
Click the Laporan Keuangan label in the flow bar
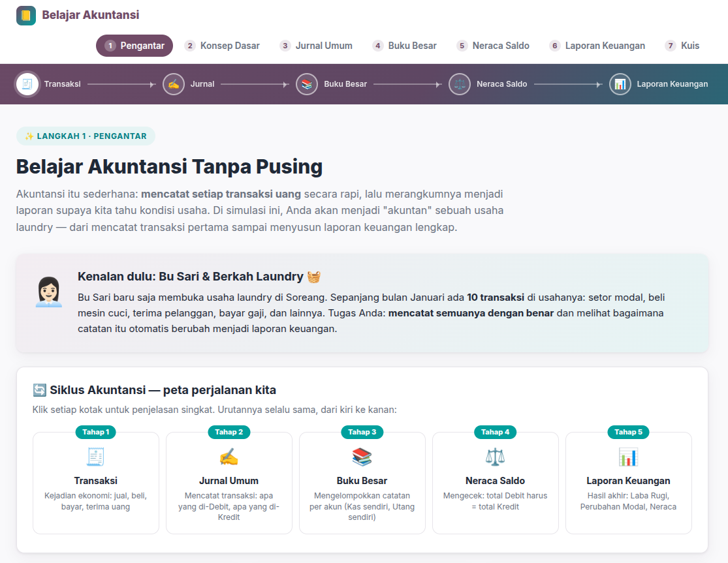673,84
